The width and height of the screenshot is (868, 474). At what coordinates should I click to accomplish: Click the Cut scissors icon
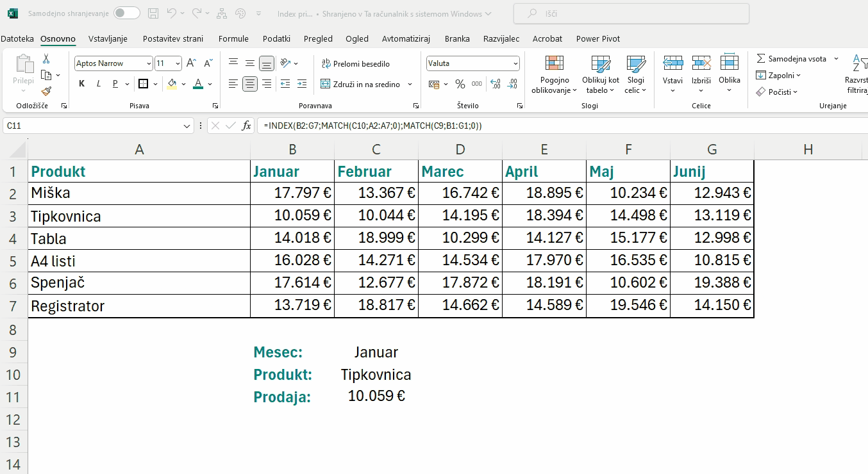(x=46, y=59)
